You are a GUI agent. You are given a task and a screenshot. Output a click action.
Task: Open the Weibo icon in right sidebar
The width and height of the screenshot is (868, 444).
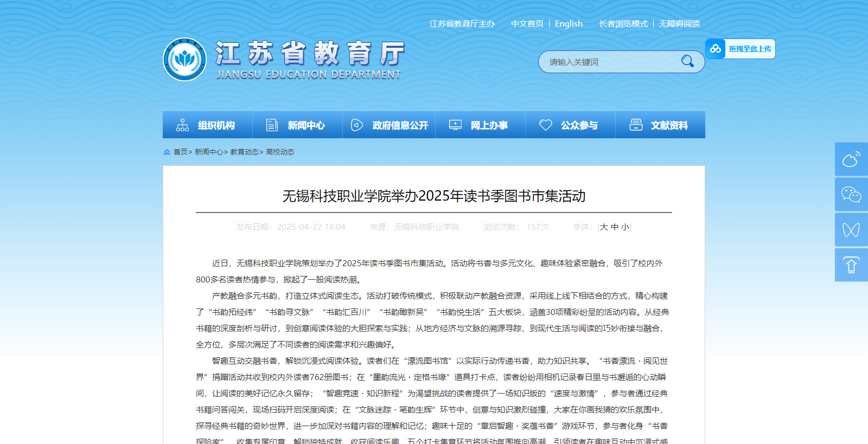pyautogui.click(x=851, y=159)
